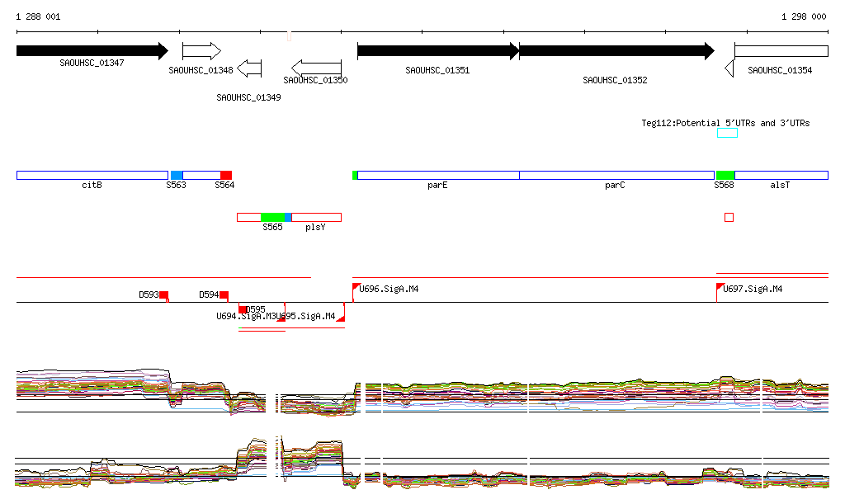Select the U694.SigA.M3 label text
Viewport: 845px width, 504px height.
pyautogui.click(x=246, y=316)
